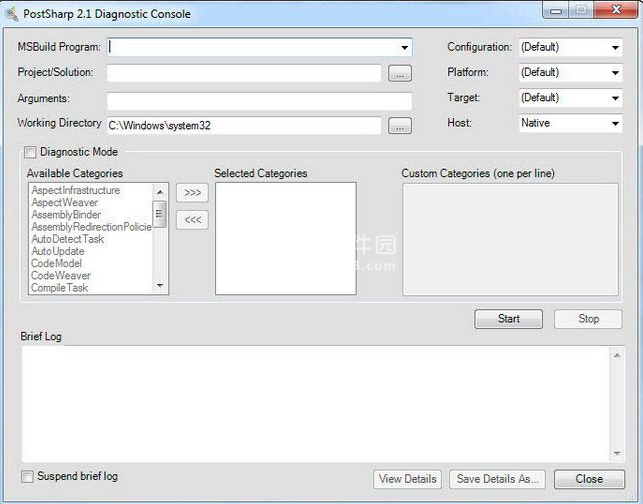Click inside the Custom Categories box
The image size is (643, 504).
coord(511,239)
